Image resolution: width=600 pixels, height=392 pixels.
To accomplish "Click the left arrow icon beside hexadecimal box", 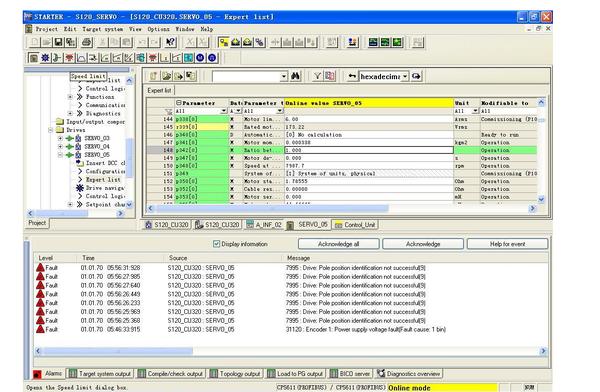I will [x=352, y=76].
